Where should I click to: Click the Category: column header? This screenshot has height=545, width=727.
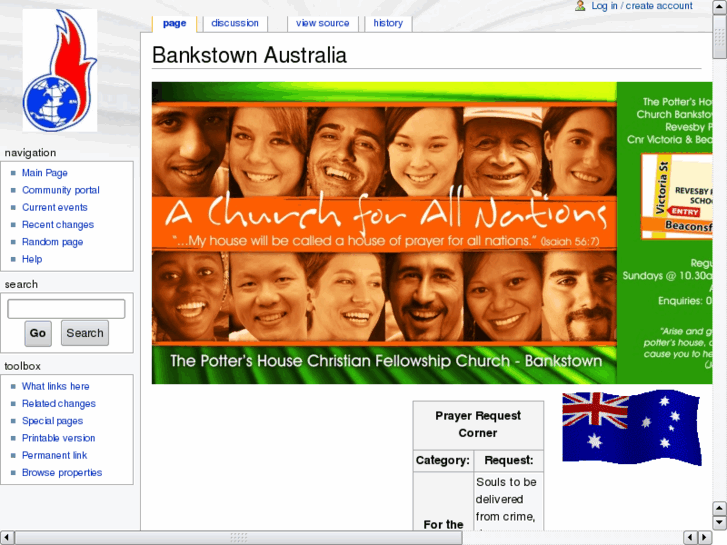[x=443, y=460]
